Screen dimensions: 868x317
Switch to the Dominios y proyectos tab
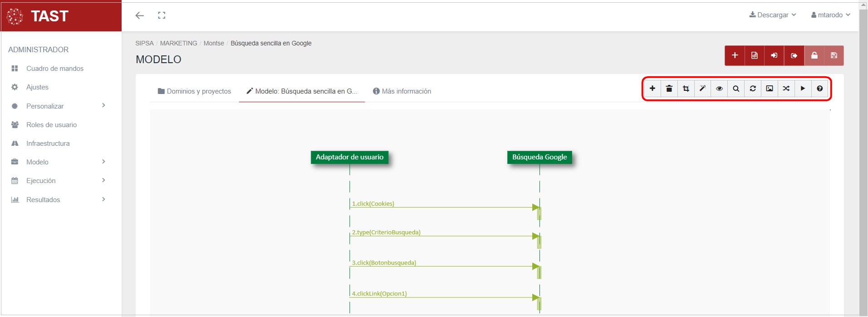[x=194, y=91]
